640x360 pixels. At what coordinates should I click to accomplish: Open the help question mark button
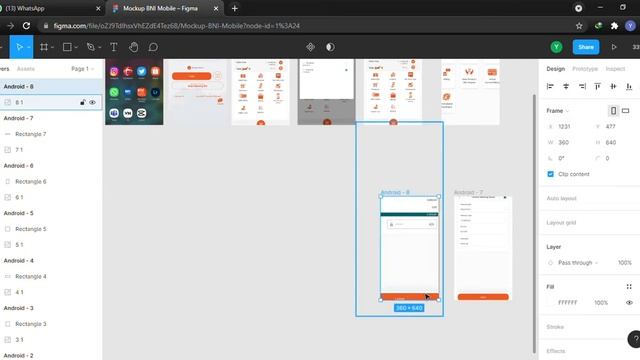tap(635, 339)
